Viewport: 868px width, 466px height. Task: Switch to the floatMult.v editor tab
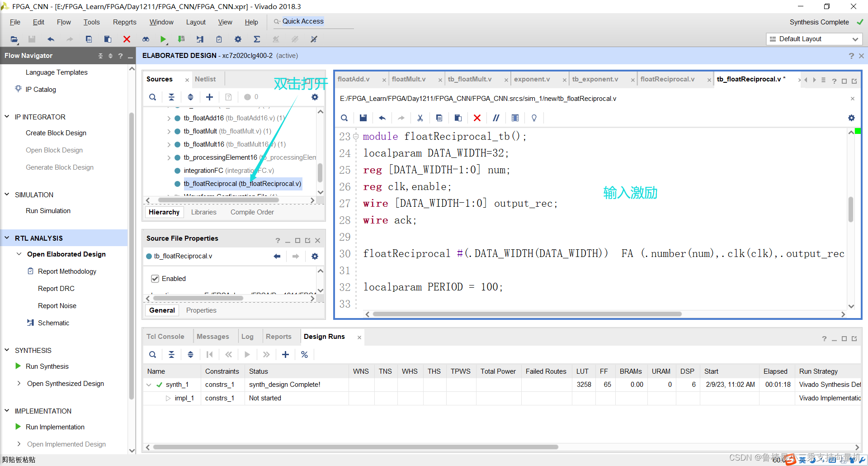click(409, 79)
